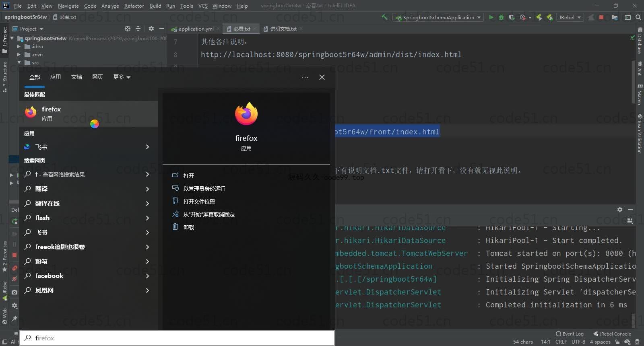The height and width of the screenshot is (346, 644).
Task: Click Search Everywhere magnifier in IntelliJ toolbar
Action: (638, 17)
